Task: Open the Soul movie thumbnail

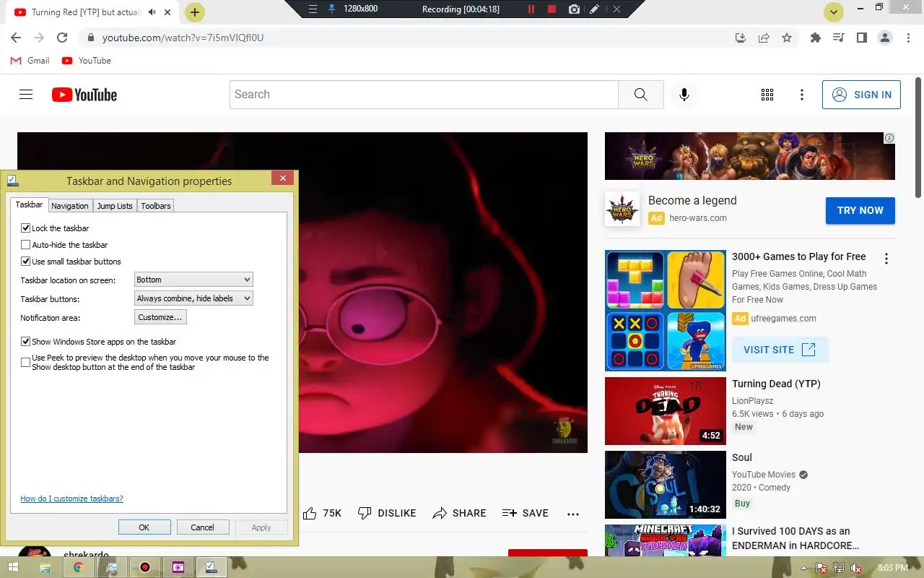Action: pos(665,485)
